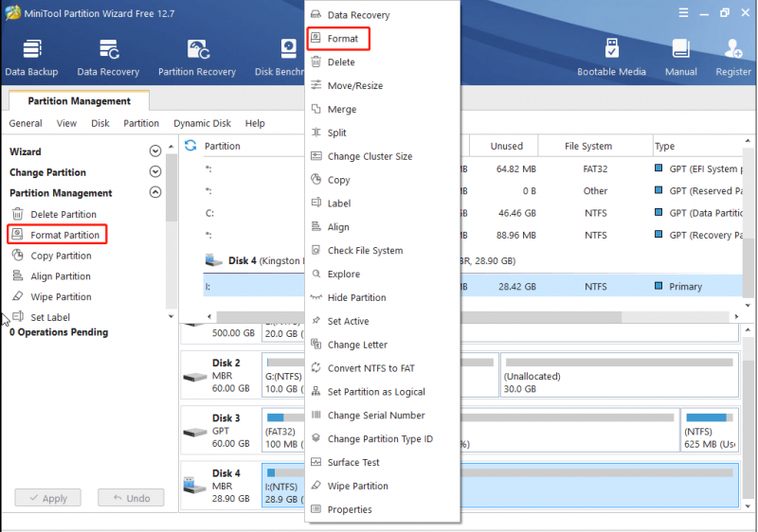Choose Explore in context menu
Viewport: 758px width, 532px height.
[x=382, y=275]
